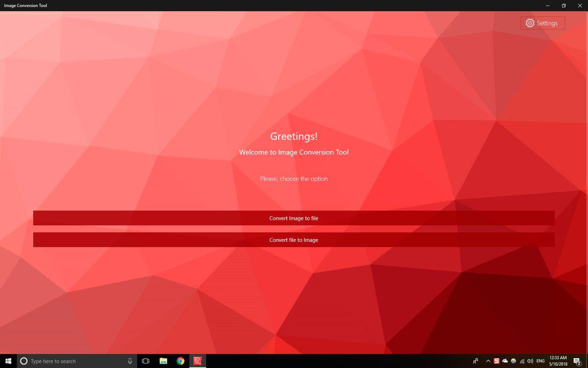Open the People icon in the taskbar
The image size is (588, 368).
(x=475, y=361)
